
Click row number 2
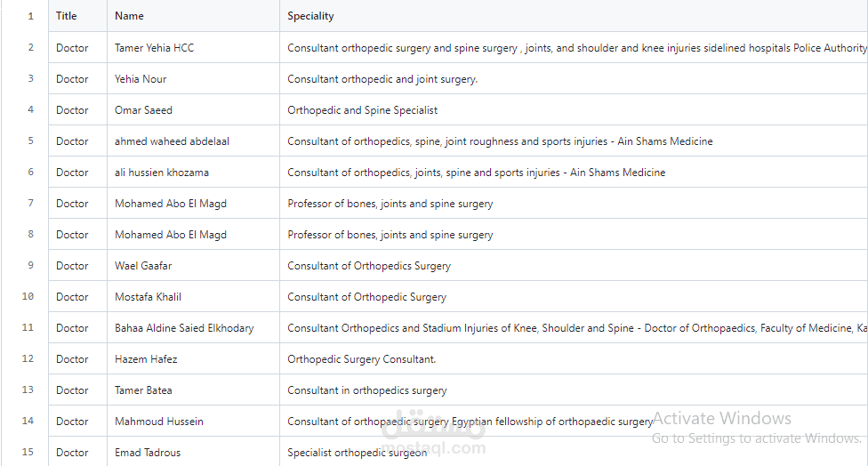(x=30, y=48)
